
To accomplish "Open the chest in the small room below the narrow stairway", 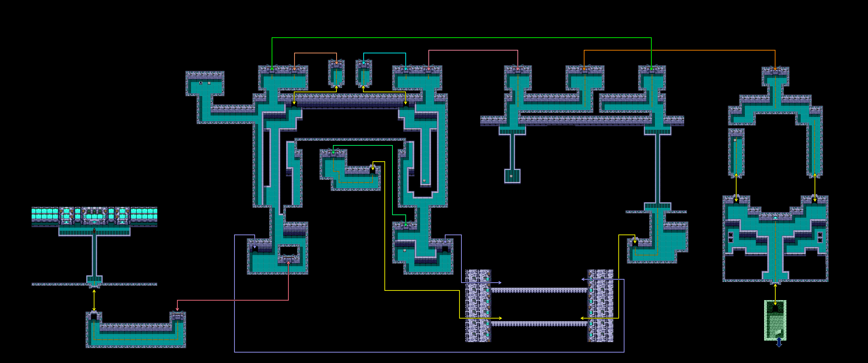I will [x=511, y=176].
